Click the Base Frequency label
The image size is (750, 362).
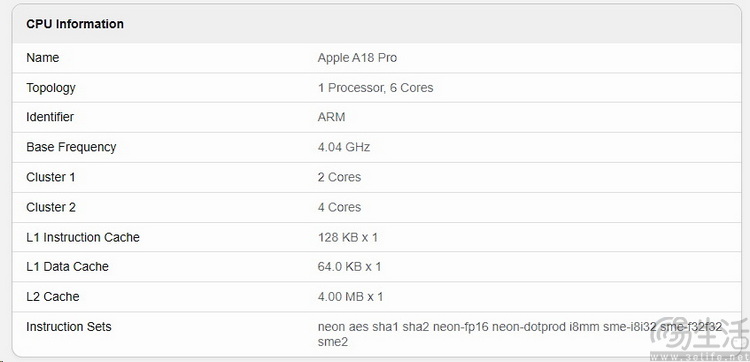pos(71,147)
